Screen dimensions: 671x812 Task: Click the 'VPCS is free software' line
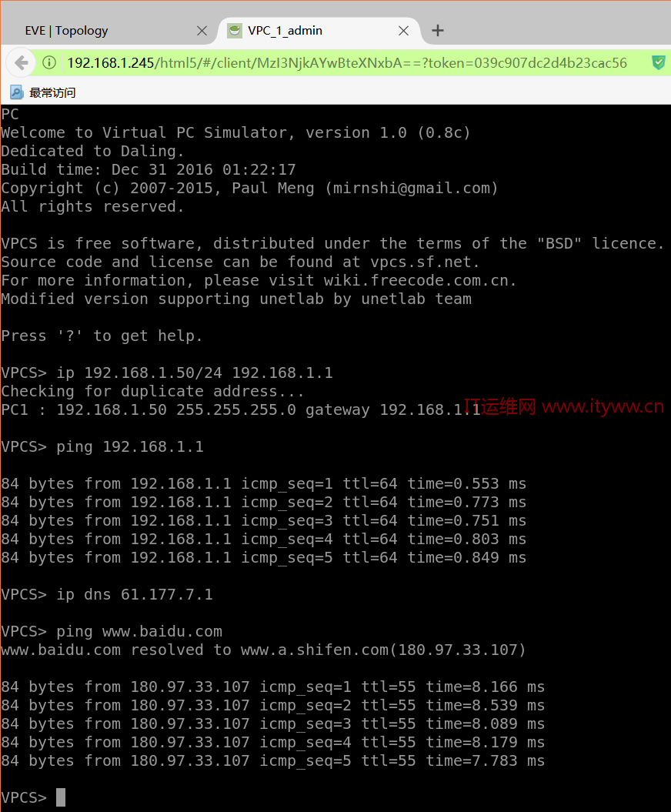[332, 243]
